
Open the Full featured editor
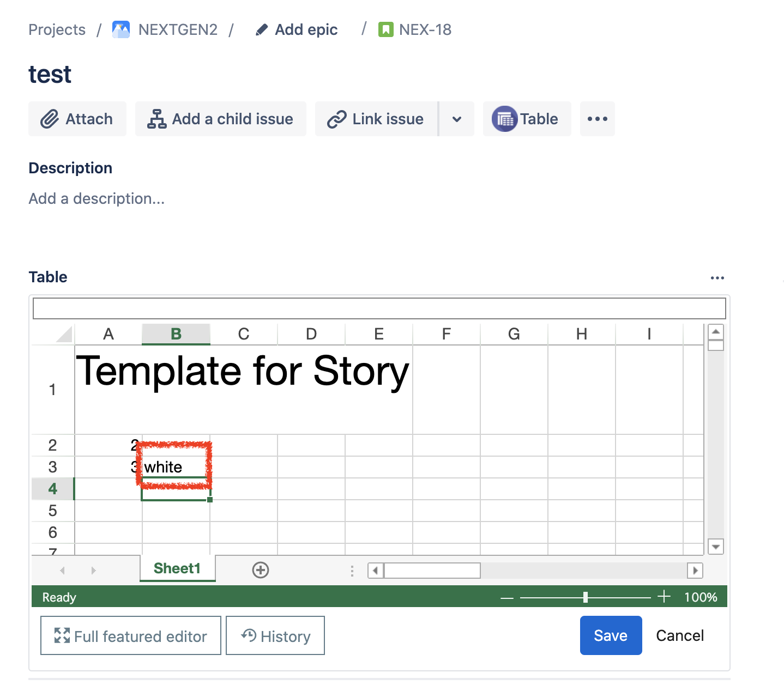click(x=130, y=635)
